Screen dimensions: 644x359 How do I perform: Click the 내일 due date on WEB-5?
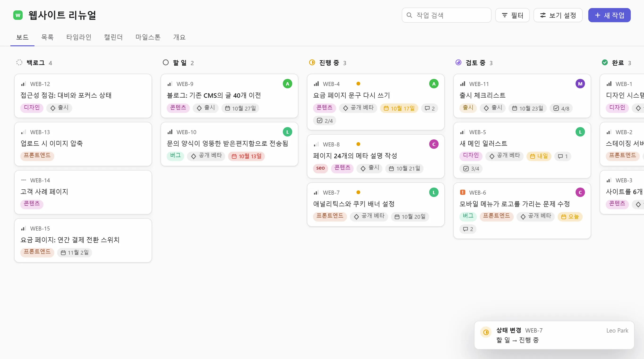pyautogui.click(x=539, y=156)
